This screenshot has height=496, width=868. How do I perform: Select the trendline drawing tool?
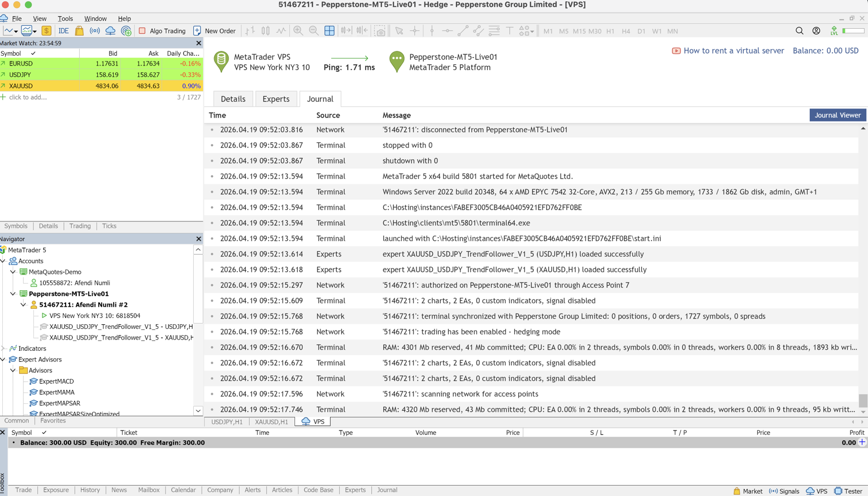[x=463, y=31]
